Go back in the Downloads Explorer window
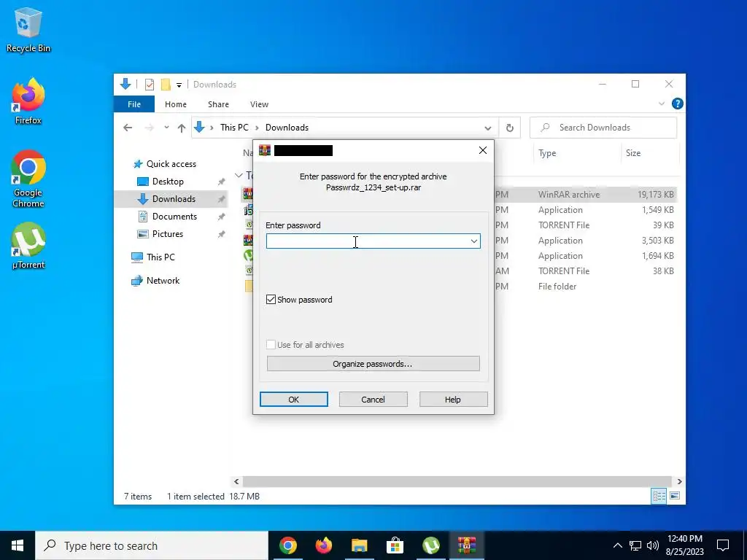This screenshot has width=747, height=560. click(127, 128)
